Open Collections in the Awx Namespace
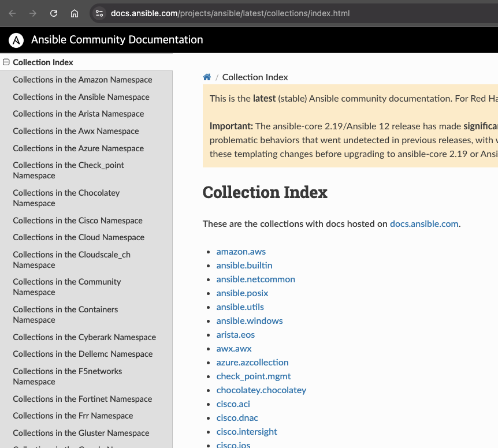Image resolution: width=498 pixels, height=448 pixels. pyautogui.click(x=76, y=131)
